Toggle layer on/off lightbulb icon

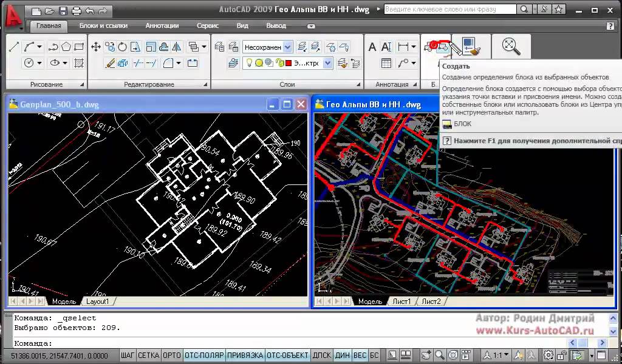point(249,63)
